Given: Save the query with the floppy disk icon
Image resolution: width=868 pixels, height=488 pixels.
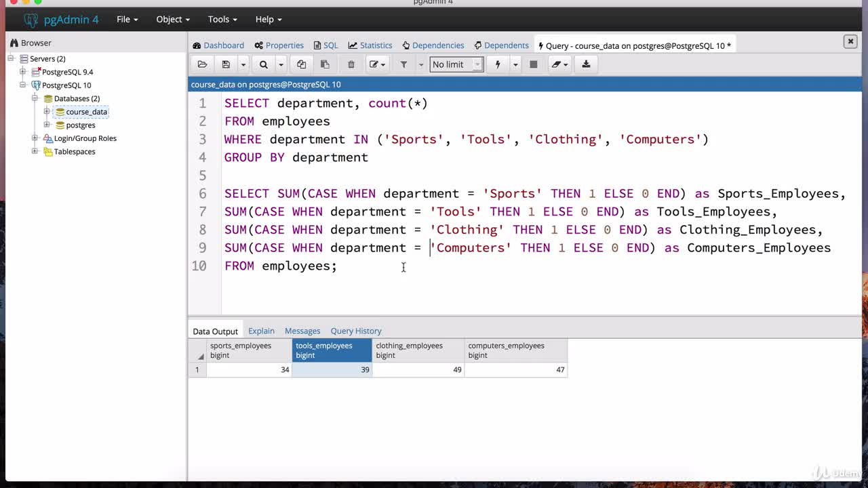Looking at the screenshot, I should pyautogui.click(x=226, y=64).
